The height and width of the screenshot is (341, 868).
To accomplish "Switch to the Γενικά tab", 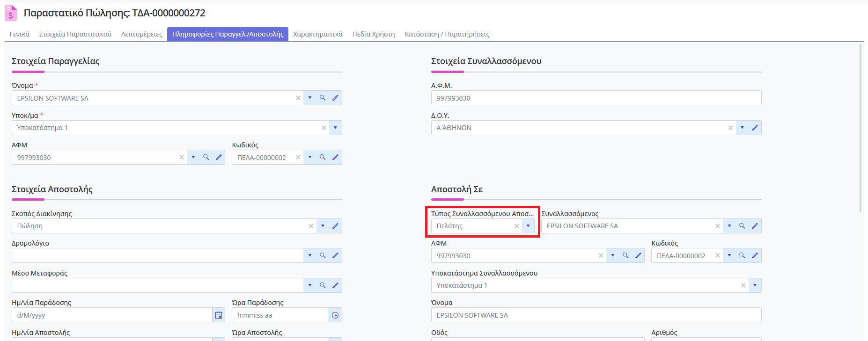I will pos(20,34).
